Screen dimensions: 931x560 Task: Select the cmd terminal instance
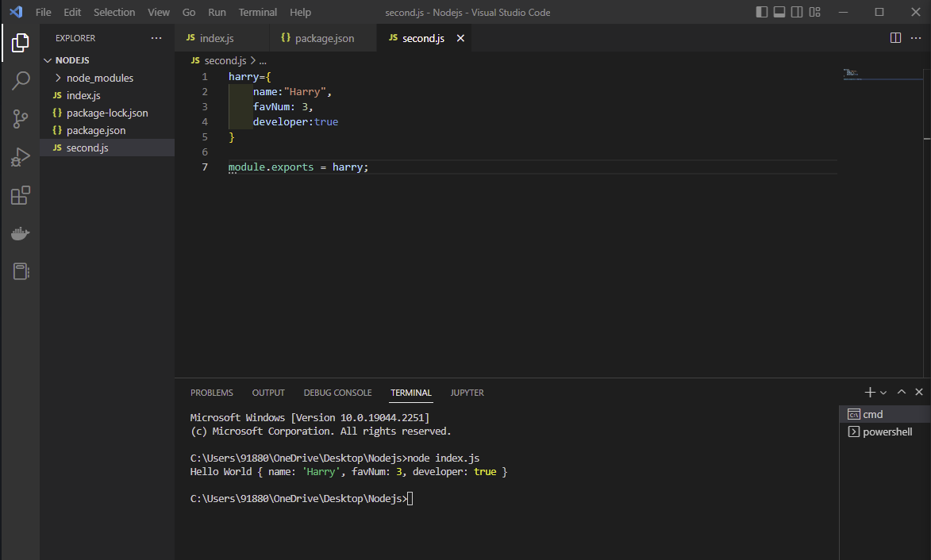(x=885, y=414)
